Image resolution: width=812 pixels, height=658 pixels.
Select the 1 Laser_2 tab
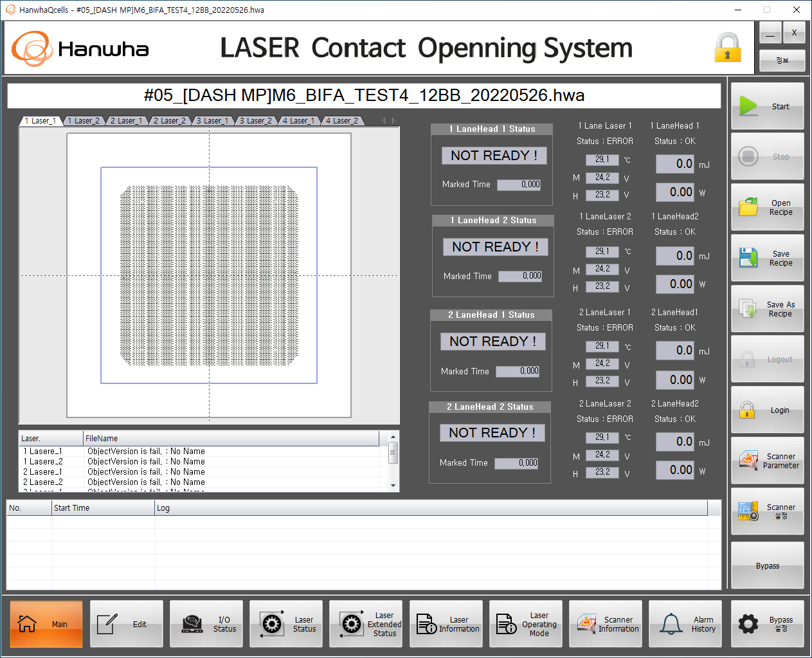[x=84, y=120]
